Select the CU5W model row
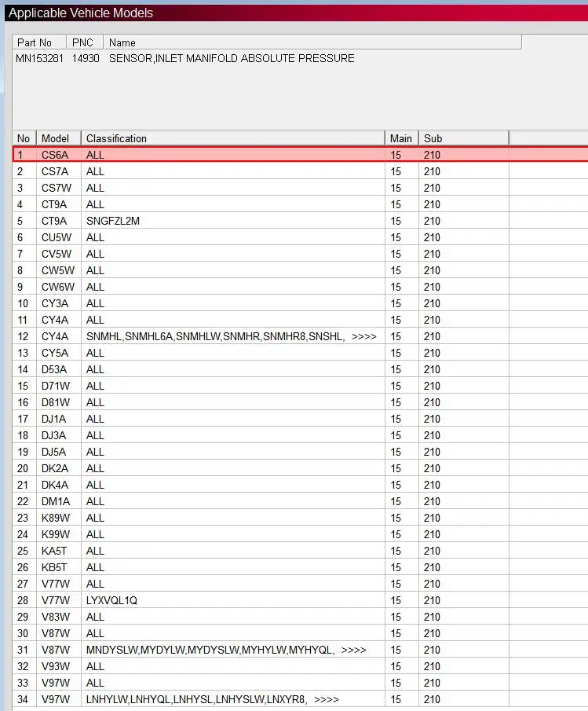Viewport: 588px width, 711px height. (301, 237)
